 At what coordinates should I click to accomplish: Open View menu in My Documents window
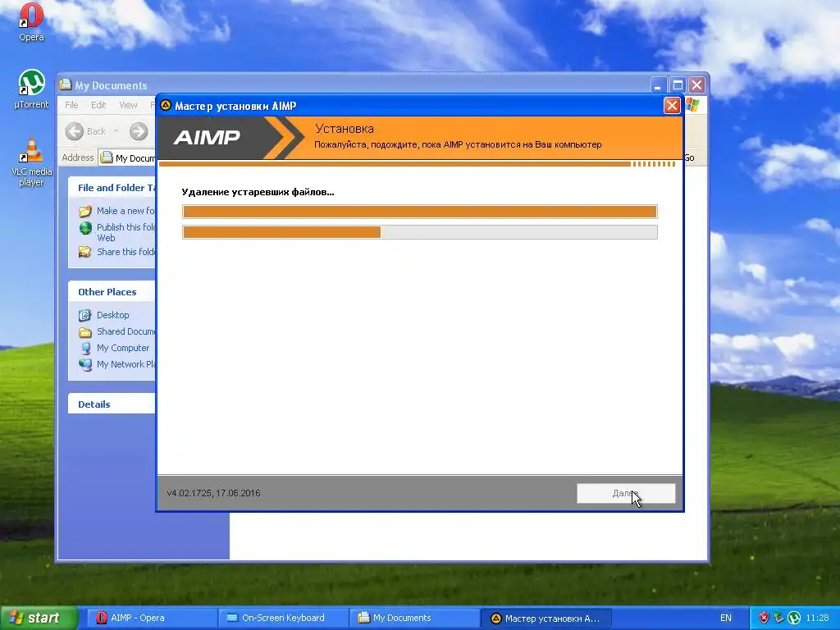point(128,105)
